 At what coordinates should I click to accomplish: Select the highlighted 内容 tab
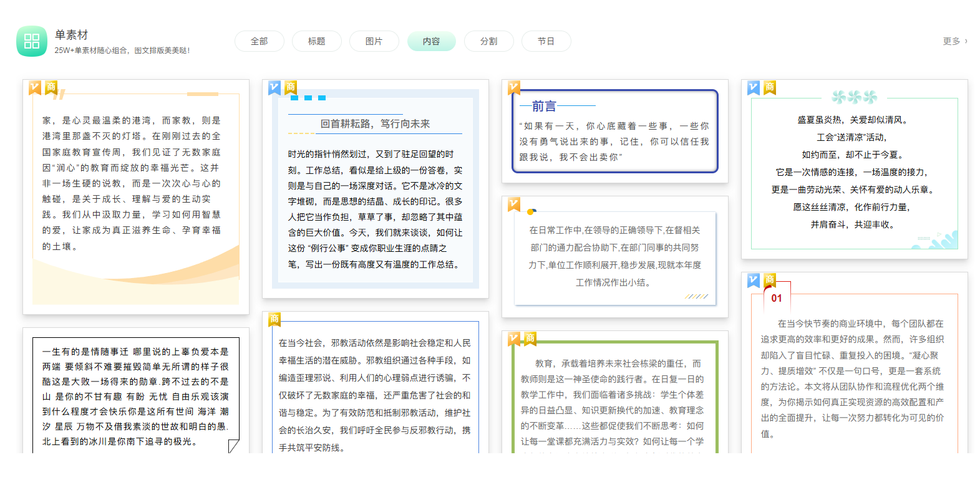pyautogui.click(x=432, y=41)
